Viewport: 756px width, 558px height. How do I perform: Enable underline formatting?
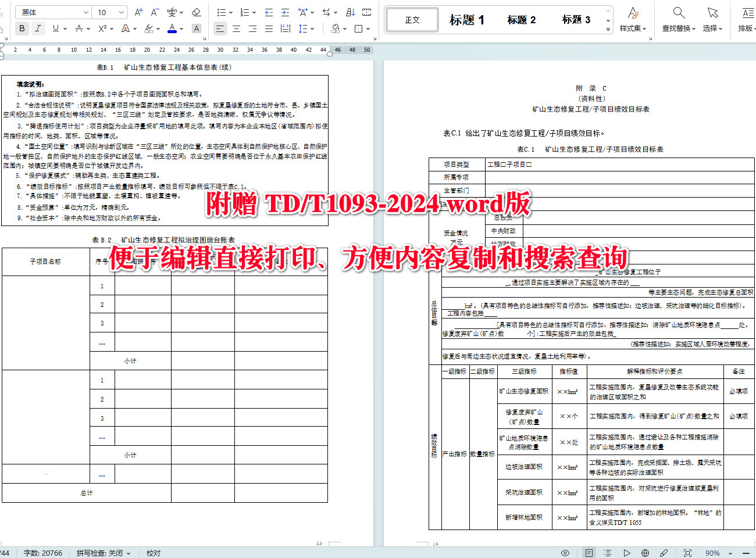tap(54, 27)
